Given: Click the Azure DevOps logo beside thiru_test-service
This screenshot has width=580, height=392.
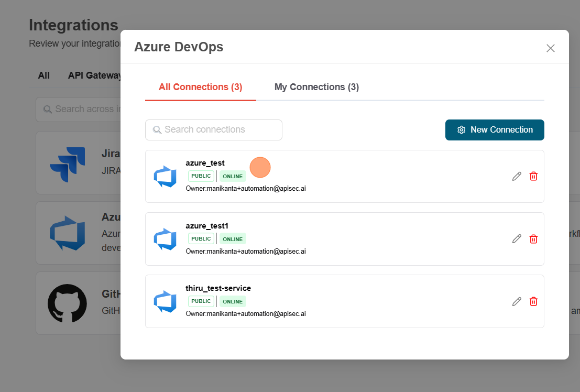Looking at the screenshot, I should click(165, 301).
